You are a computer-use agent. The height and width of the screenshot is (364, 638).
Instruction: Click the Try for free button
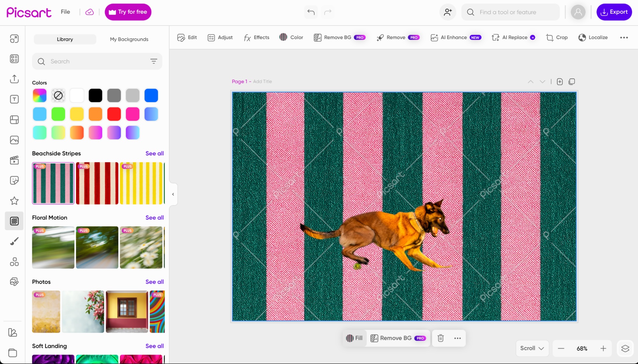[x=128, y=12]
